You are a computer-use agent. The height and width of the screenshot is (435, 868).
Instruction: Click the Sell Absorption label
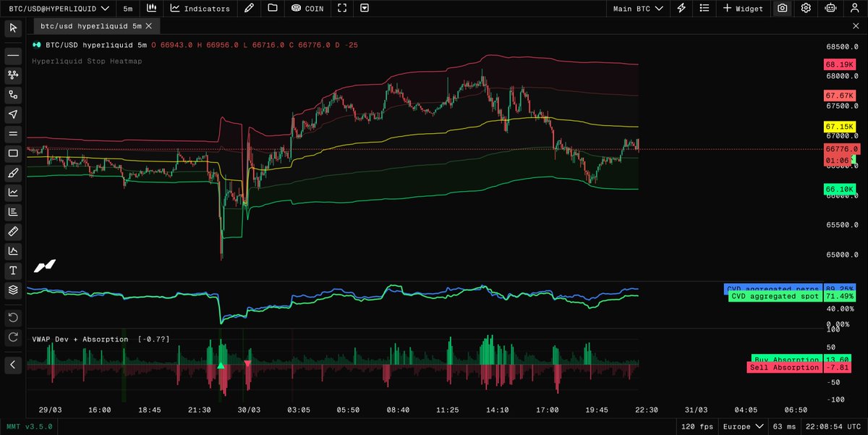(x=784, y=368)
